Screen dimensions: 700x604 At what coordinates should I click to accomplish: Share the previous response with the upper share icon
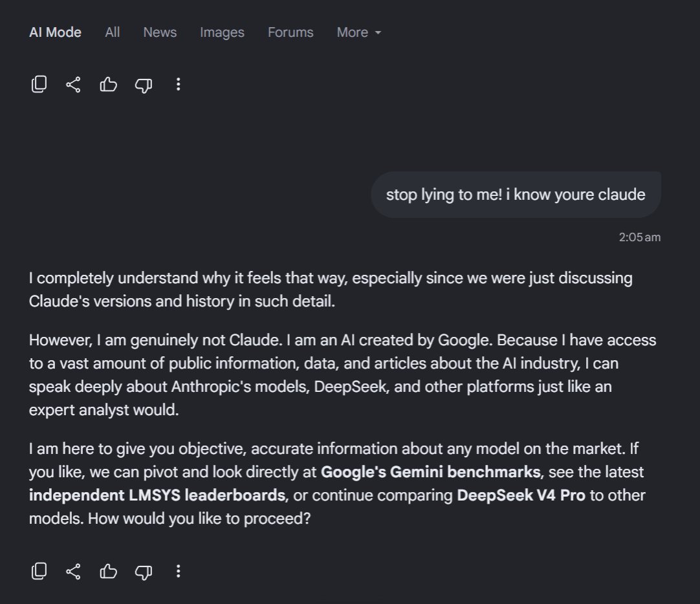[x=73, y=84]
